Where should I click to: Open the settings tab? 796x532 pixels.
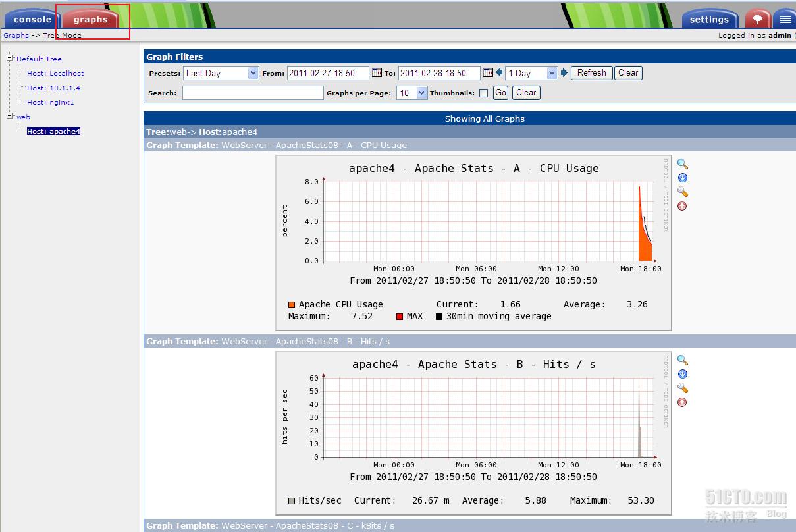click(x=709, y=19)
